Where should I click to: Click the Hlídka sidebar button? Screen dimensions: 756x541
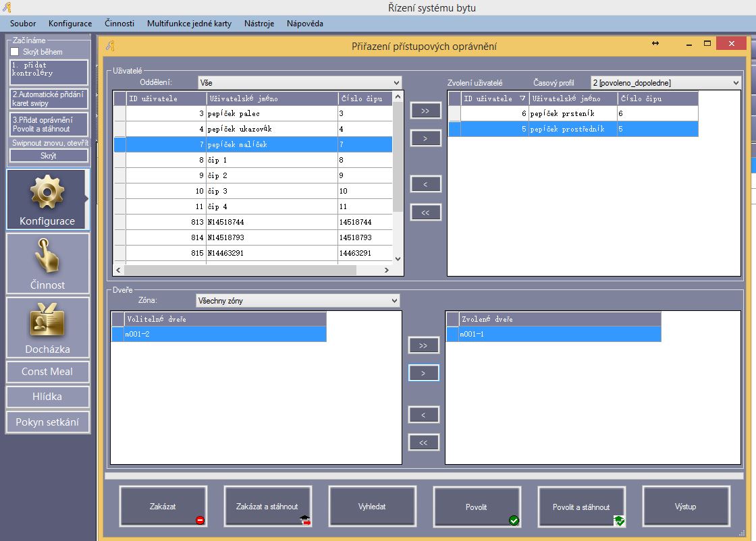click(x=48, y=397)
